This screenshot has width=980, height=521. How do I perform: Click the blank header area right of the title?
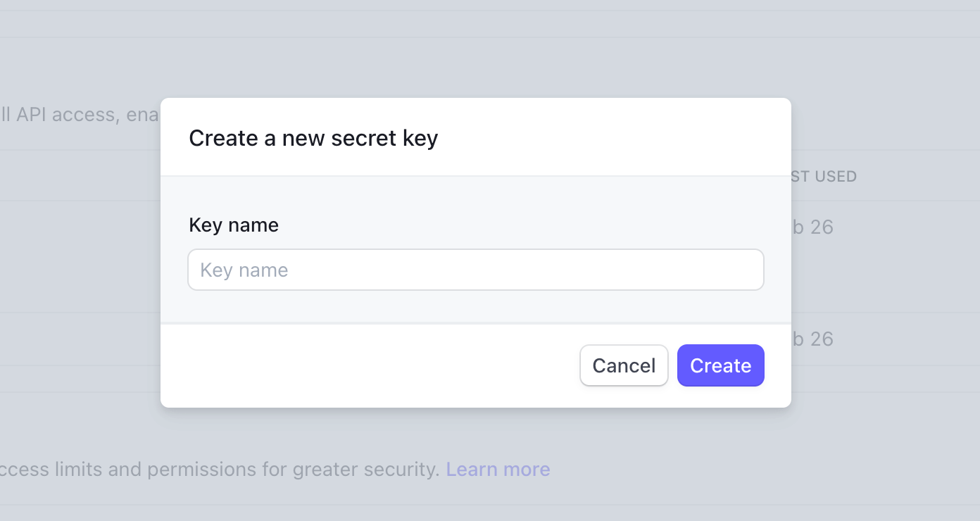click(x=612, y=138)
